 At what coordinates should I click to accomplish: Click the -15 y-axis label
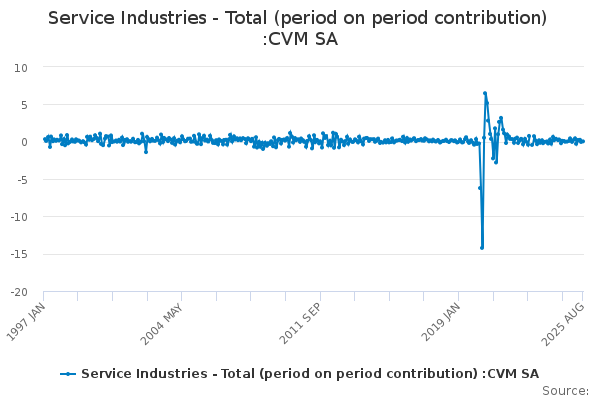coord(19,255)
